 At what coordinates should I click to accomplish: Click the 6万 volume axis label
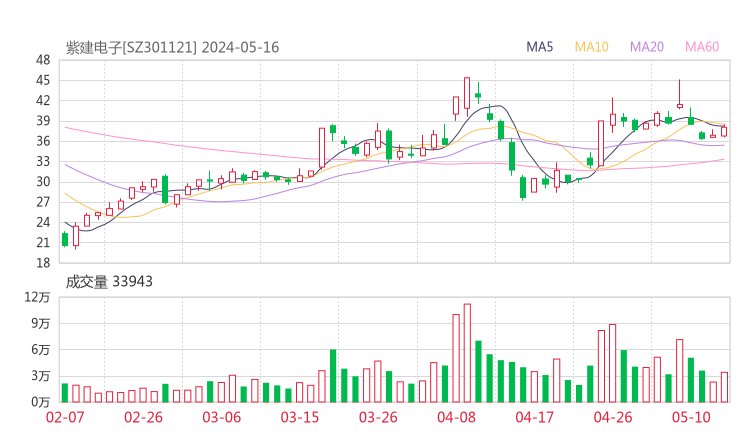[41, 350]
